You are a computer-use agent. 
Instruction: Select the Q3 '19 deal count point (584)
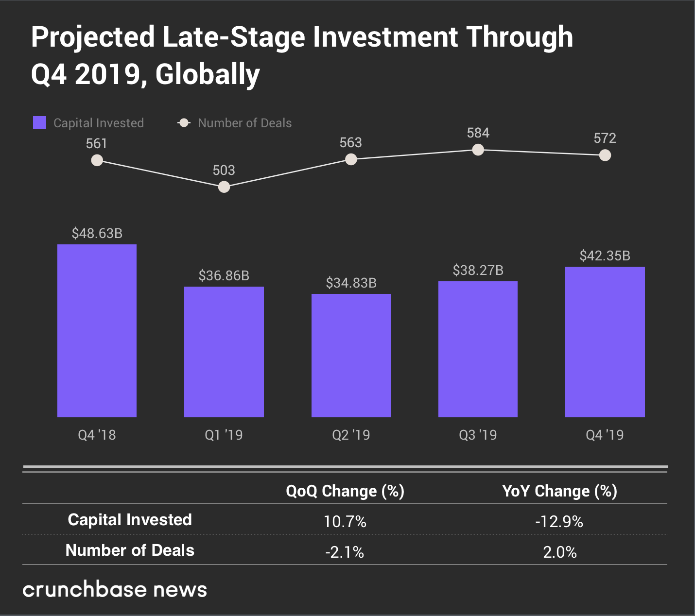coord(478,150)
